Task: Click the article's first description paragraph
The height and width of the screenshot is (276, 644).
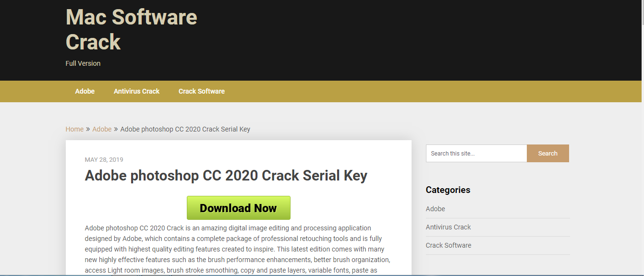Action: click(238, 249)
